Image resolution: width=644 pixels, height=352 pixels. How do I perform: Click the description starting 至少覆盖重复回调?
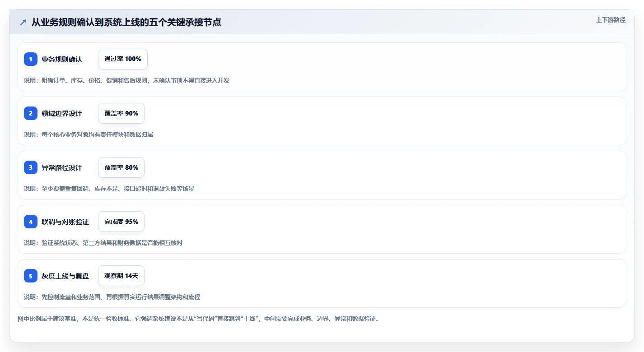click(109, 189)
